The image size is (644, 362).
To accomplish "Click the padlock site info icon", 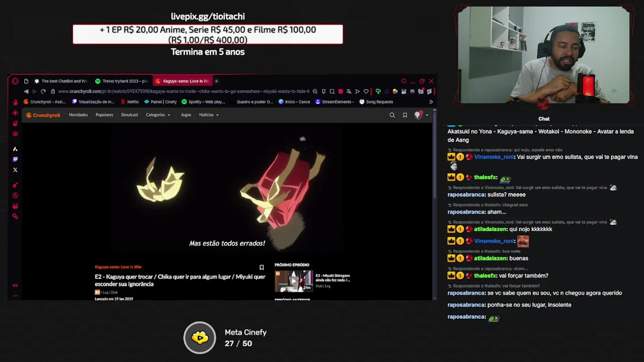I will pyautogui.click(x=53, y=92).
